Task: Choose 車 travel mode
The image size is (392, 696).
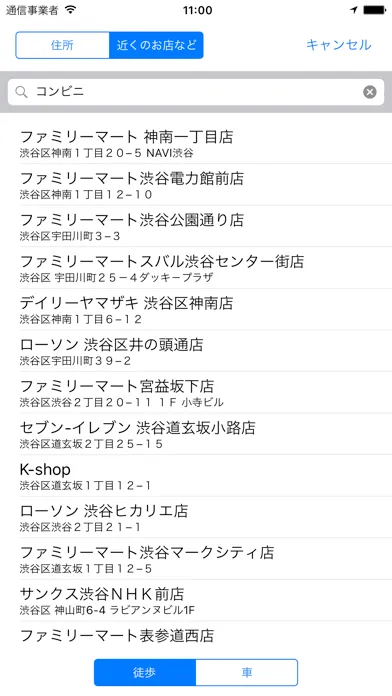Action: [x=246, y=672]
